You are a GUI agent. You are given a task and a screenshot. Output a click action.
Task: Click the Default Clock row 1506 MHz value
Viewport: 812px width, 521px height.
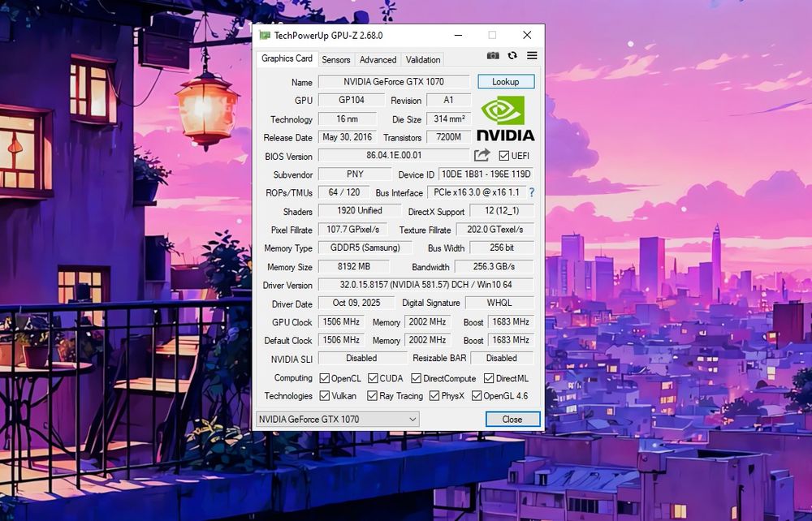pos(341,340)
